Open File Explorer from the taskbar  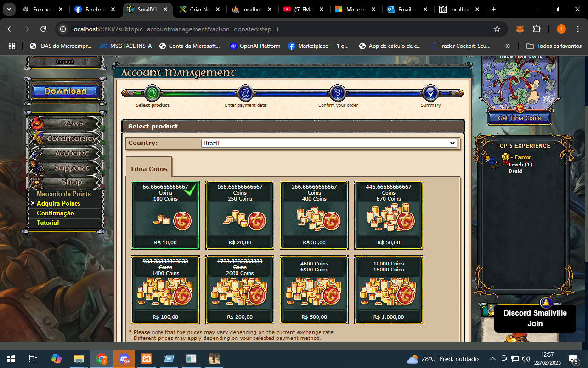pos(79,359)
